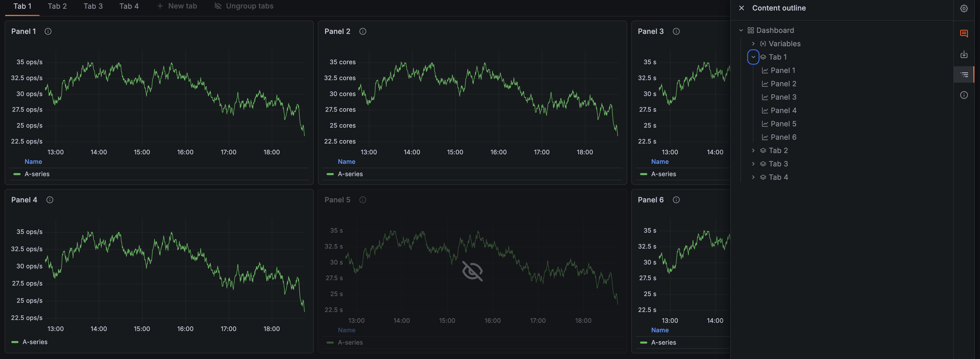
Task: Click the export download icon in sidebar
Action: (964, 54)
